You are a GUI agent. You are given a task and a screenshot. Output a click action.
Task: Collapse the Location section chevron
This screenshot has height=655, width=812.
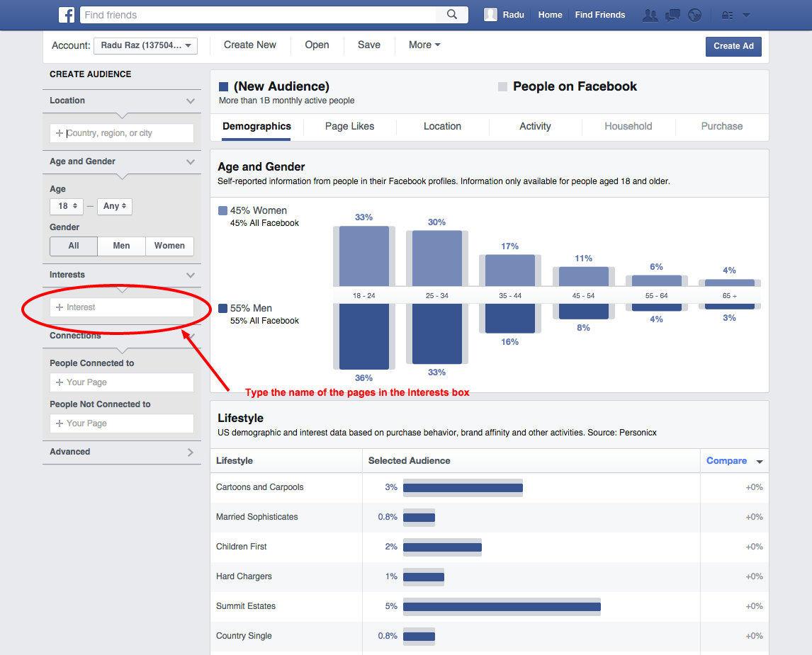pyautogui.click(x=191, y=101)
